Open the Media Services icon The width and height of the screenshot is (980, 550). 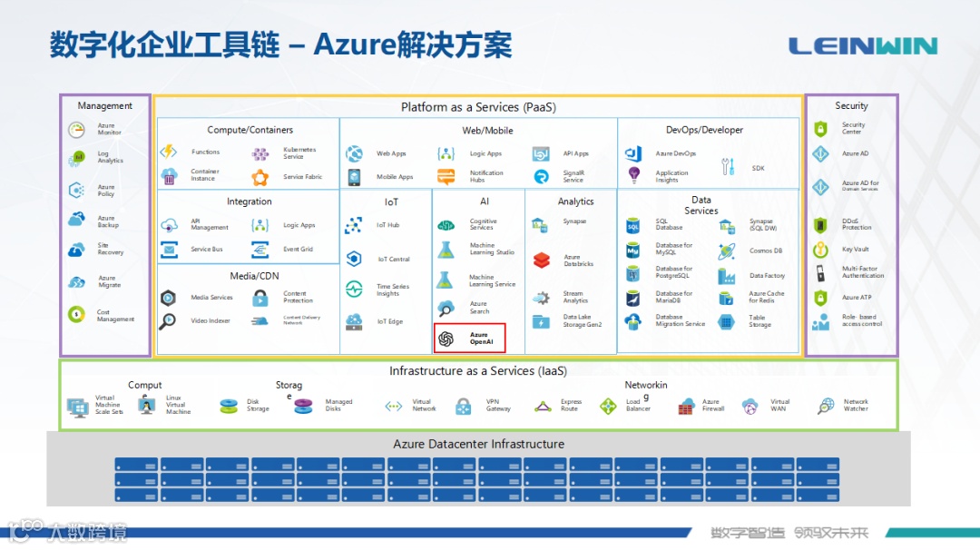[x=168, y=298]
